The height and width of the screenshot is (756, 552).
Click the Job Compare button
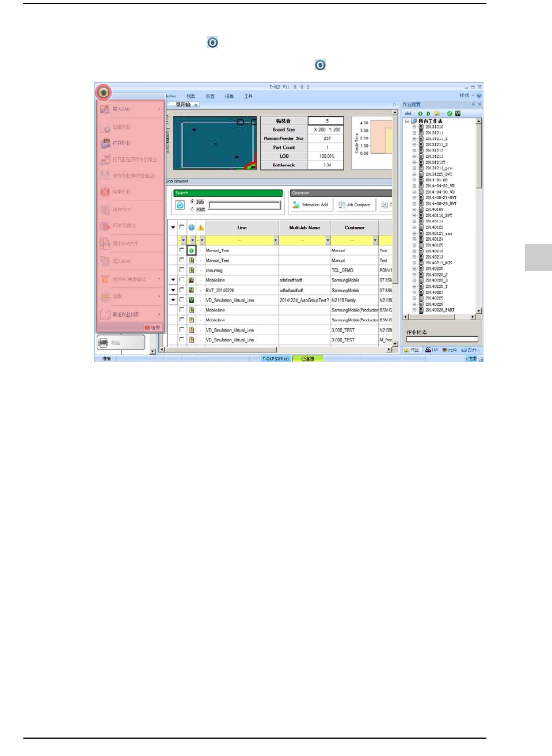click(x=355, y=204)
